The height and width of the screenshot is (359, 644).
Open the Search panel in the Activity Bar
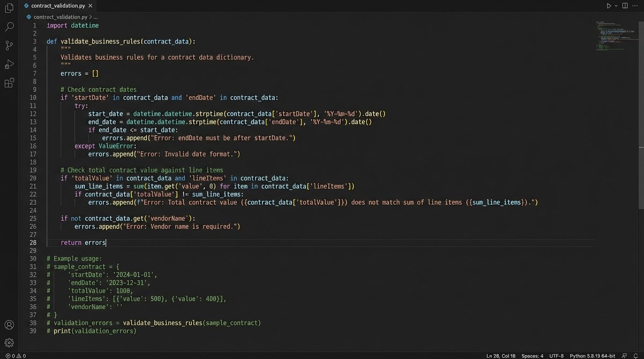tap(9, 27)
